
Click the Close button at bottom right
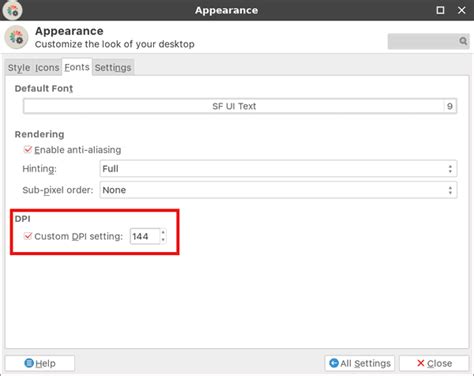coord(434,363)
